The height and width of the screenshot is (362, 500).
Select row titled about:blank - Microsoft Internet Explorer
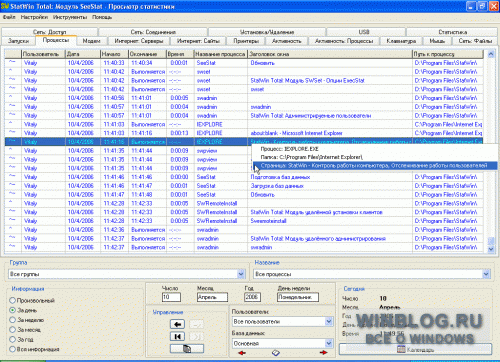coord(244,133)
